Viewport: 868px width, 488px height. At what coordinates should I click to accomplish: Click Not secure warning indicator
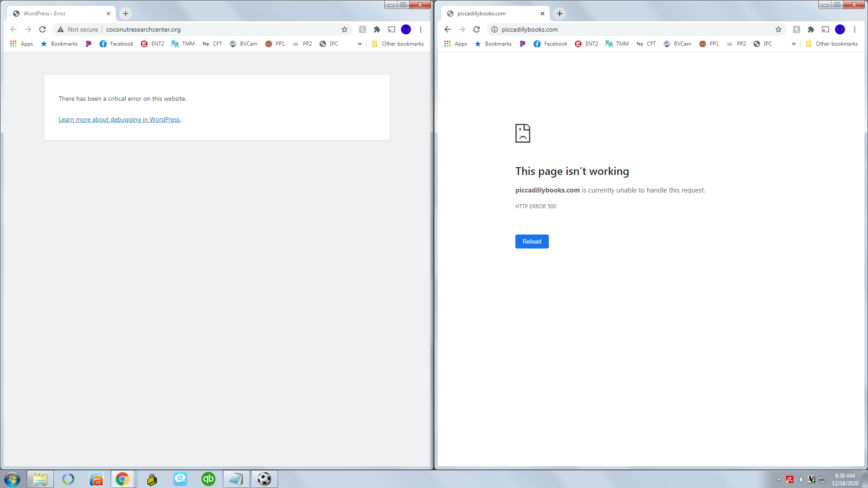click(x=78, y=29)
